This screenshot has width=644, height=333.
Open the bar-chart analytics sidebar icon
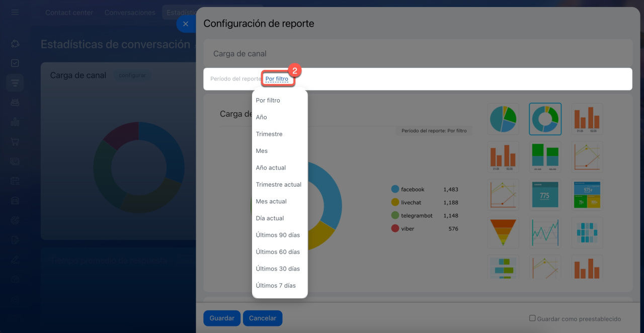pos(15,122)
